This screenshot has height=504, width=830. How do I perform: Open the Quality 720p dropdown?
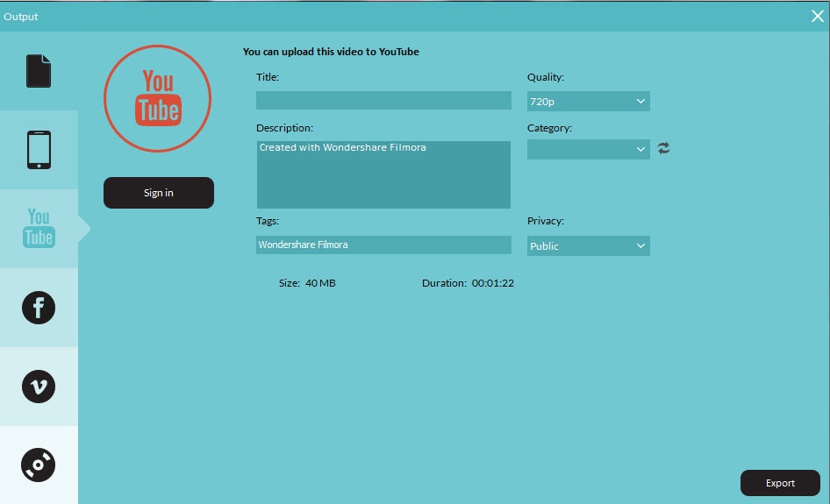[588, 101]
